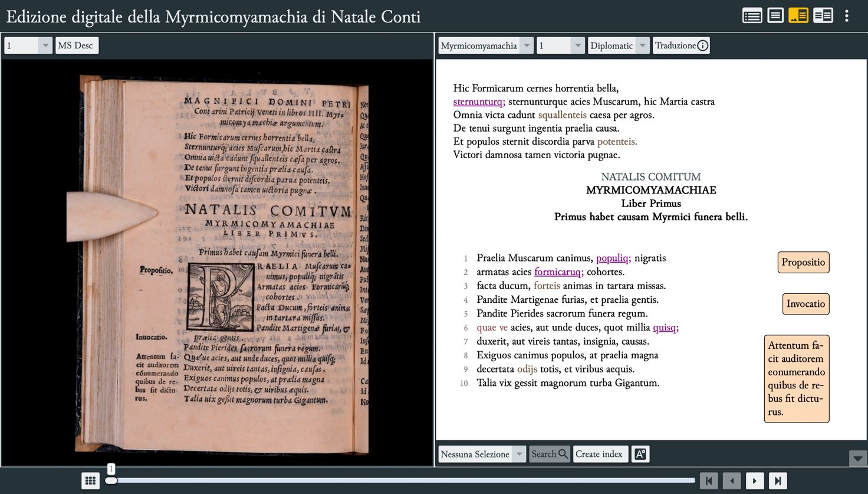Switch to the reading text view mode
This screenshot has width=868, height=494.
click(x=752, y=16)
